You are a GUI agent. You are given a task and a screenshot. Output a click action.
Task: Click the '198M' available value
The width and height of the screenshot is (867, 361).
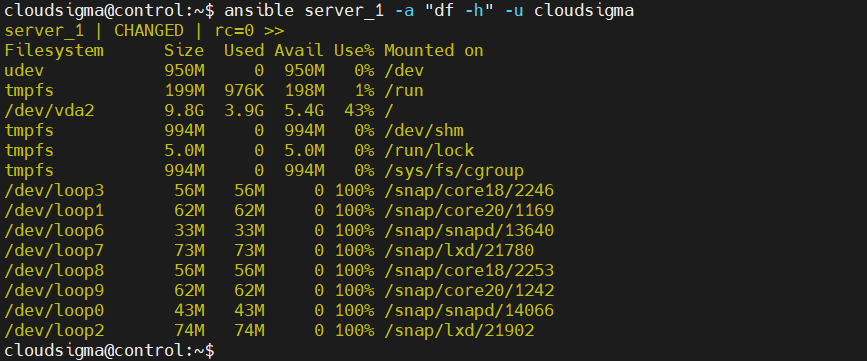coord(304,91)
